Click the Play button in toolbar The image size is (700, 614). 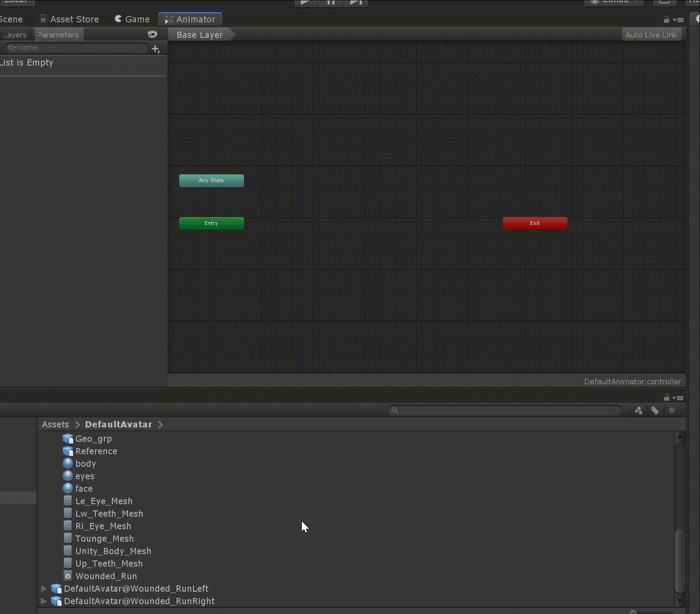click(x=306, y=2)
